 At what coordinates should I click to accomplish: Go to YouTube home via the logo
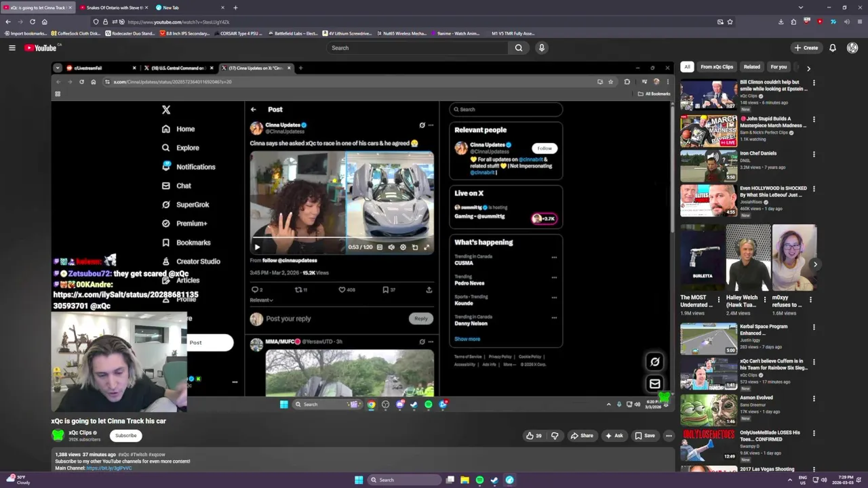41,47
